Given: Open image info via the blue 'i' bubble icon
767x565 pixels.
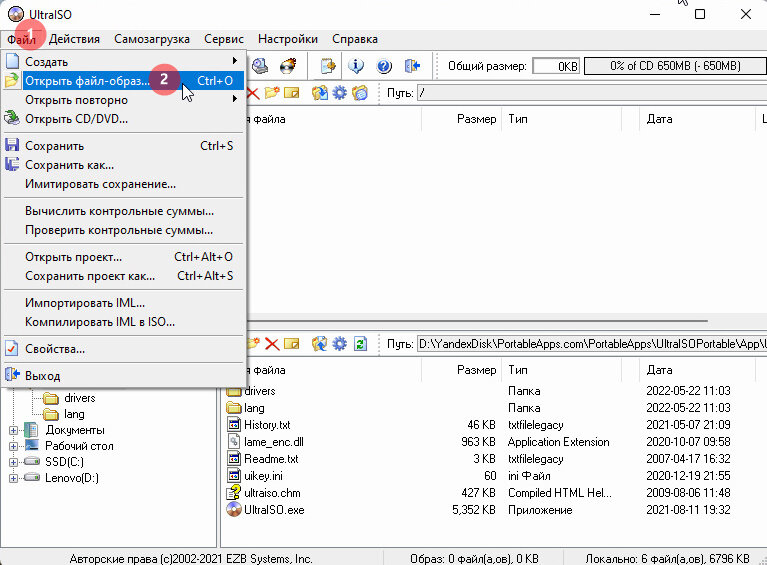Looking at the screenshot, I should click(x=356, y=66).
